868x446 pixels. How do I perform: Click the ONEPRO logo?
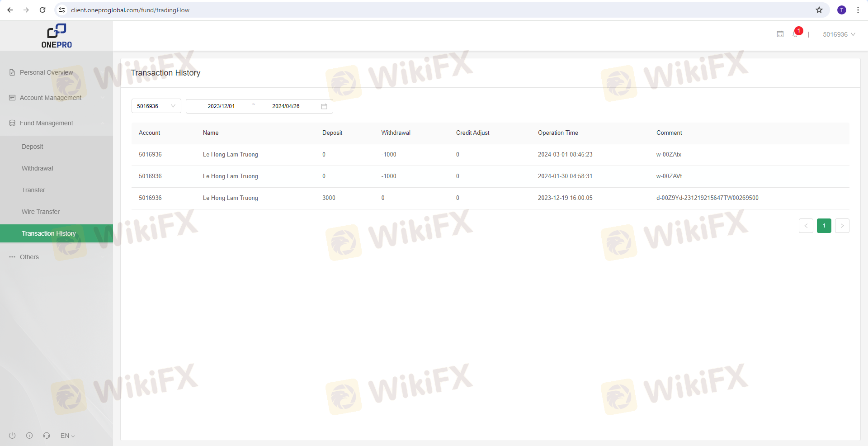[x=57, y=36]
